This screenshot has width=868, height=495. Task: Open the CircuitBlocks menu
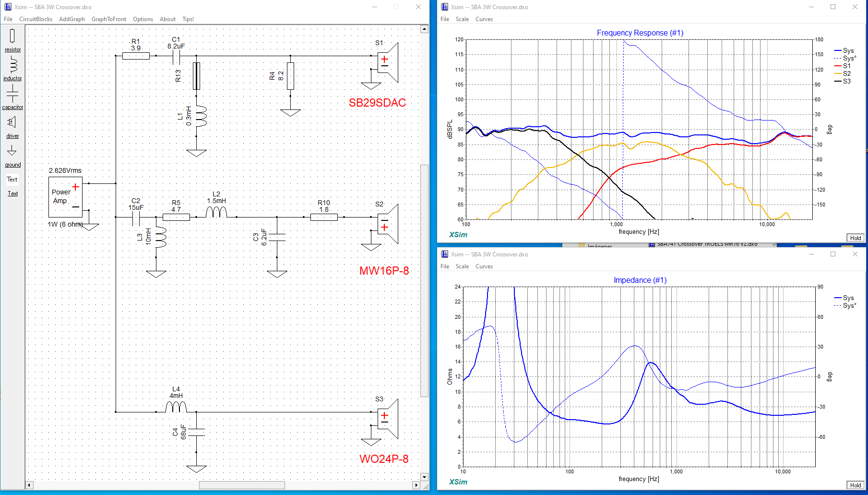click(x=36, y=19)
